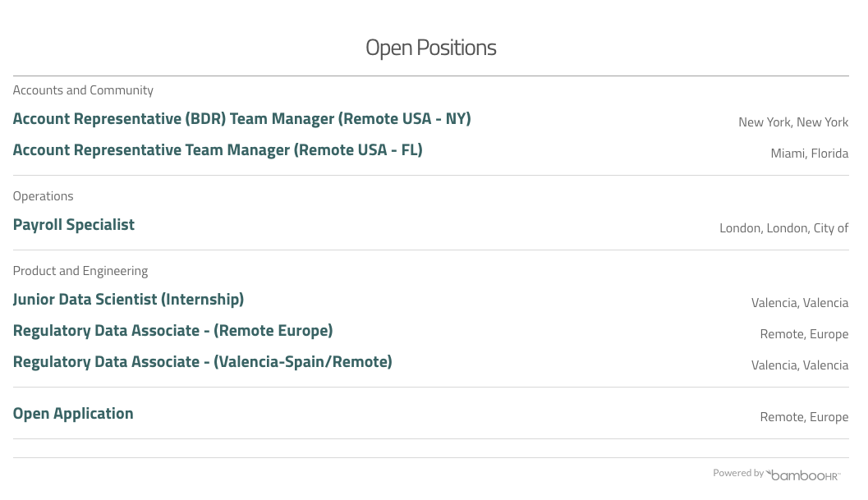The height and width of the screenshot is (500, 868).
Task: Click the Accounts and Community section heading
Action: (x=83, y=90)
